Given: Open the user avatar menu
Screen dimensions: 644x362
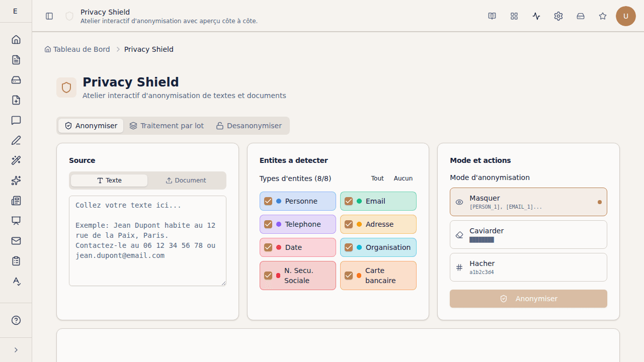Looking at the screenshot, I should click(626, 16).
